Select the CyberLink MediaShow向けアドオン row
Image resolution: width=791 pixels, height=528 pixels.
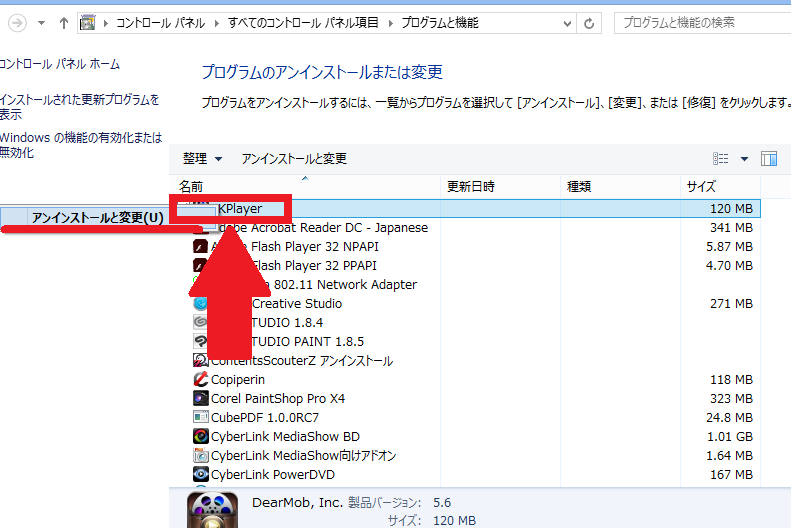click(303, 456)
